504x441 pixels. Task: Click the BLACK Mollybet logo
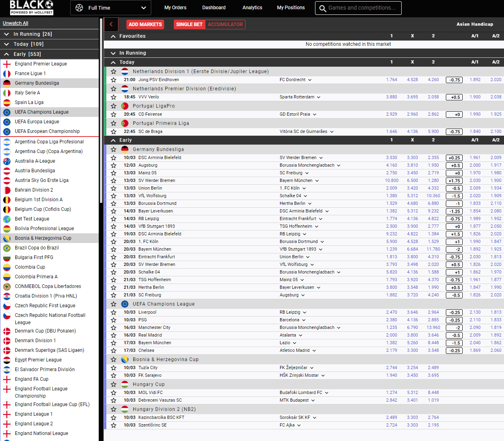point(32,8)
